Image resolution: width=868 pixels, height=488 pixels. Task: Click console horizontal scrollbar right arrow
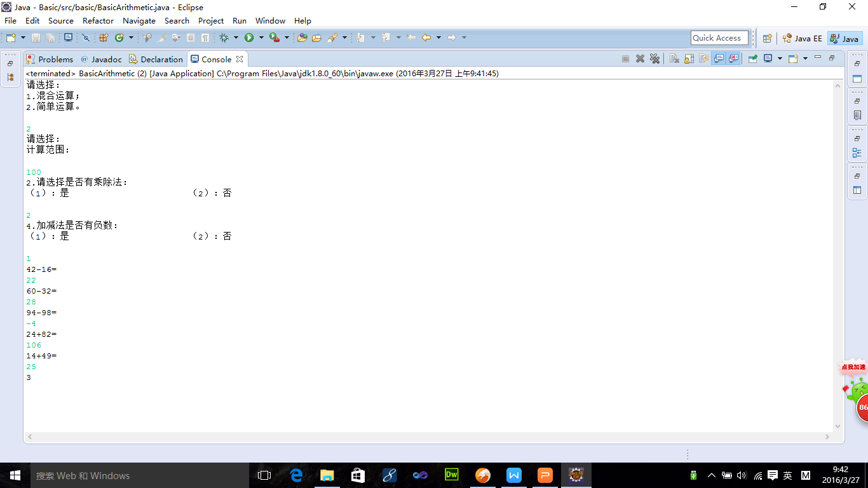coord(827,437)
